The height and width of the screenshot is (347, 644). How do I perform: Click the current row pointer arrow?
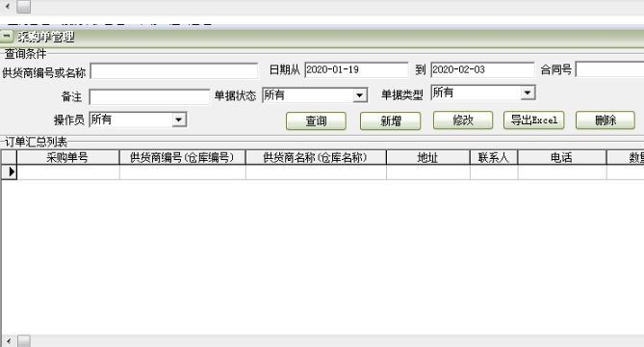pos(12,172)
